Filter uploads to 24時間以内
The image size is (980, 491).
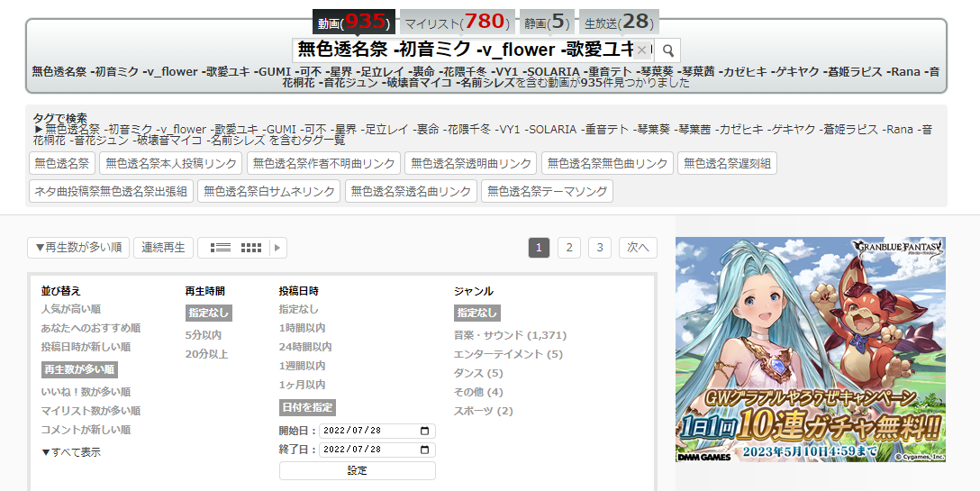(x=305, y=347)
